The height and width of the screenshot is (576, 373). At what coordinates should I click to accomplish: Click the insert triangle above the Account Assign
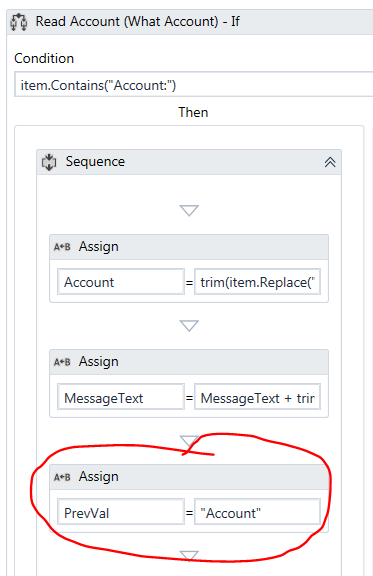tap(189, 210)
